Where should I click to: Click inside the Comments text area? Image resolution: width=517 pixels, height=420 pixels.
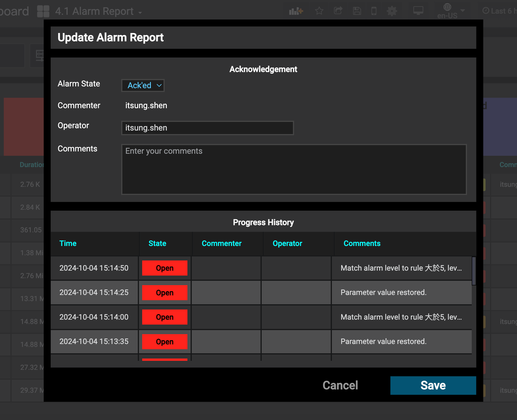(294, 169)
